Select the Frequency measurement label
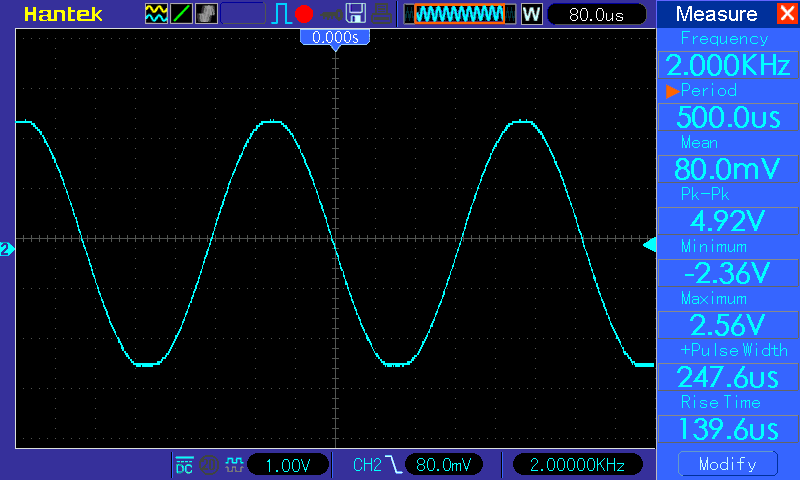This screenshot has width=800, height=480. (724, 39)
